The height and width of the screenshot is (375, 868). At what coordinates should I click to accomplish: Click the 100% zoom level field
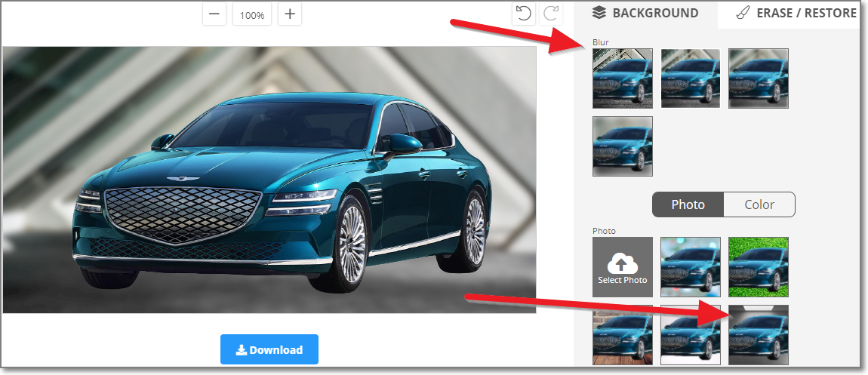pyautogui.click(x=252, y=15)
